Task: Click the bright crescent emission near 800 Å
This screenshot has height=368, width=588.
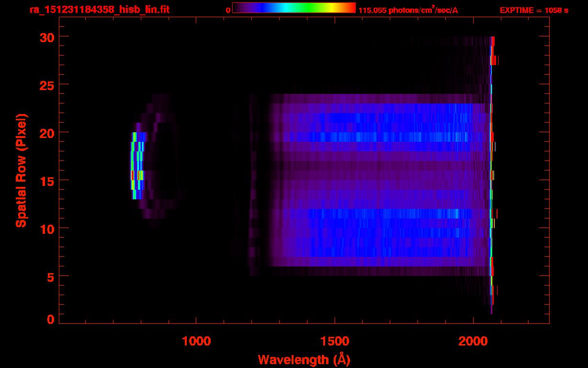Action: point(137,165)
